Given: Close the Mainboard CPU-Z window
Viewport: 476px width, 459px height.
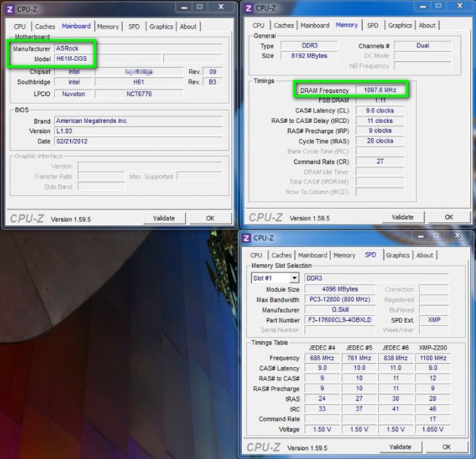Looking at the screenshot, I should [x=222, y=8].
